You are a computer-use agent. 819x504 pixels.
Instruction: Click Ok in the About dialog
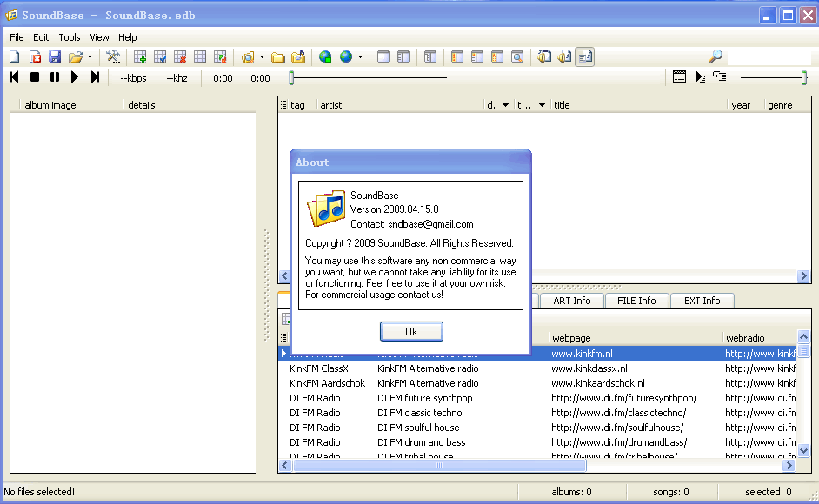pos(411,332)
